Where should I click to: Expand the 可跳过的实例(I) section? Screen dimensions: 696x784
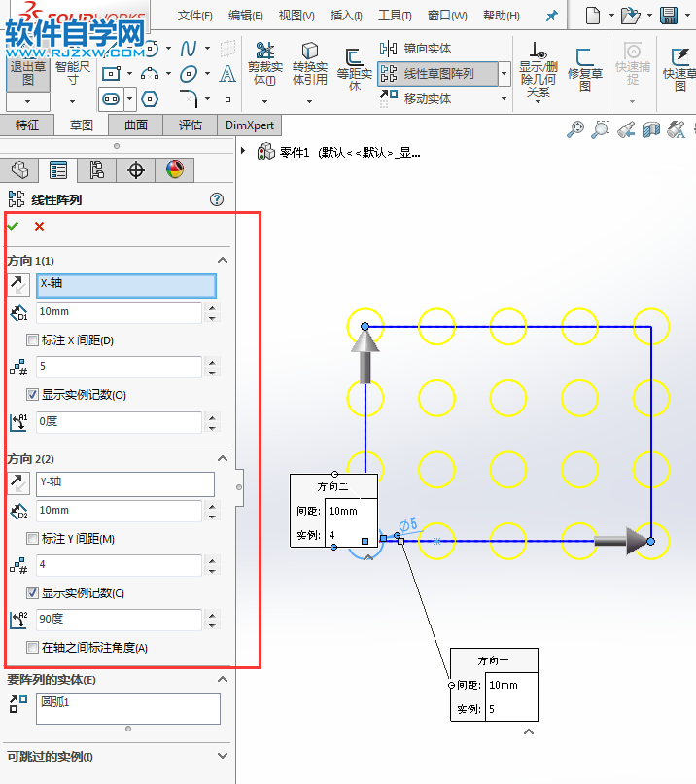pos(223,756)
